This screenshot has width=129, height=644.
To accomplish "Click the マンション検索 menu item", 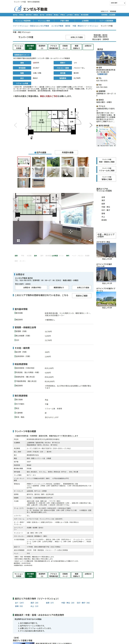I will click(x=44, y=21).
